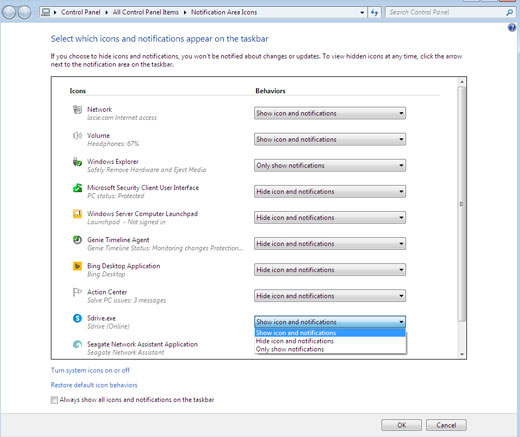Open the Bing Desktop behavior dropdown
Viewport: 520px width, 437px height.
click(x=330, y=270)
